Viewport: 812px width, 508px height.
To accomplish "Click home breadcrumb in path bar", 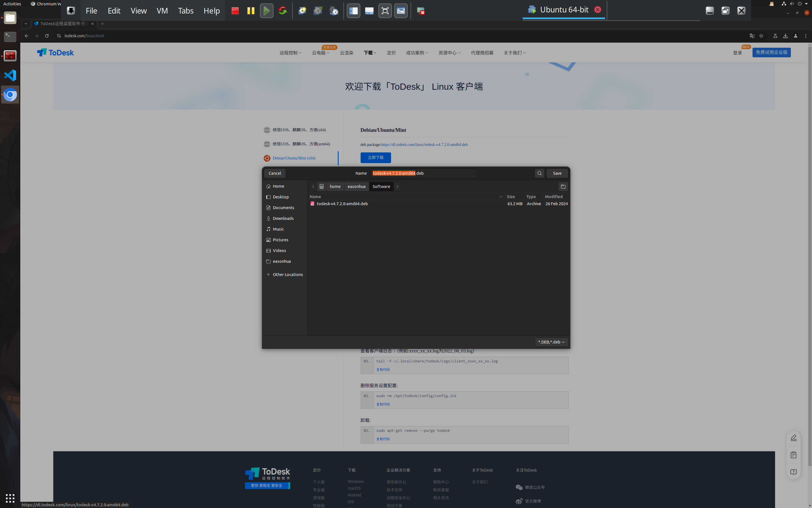I will (x=335, y=187).
